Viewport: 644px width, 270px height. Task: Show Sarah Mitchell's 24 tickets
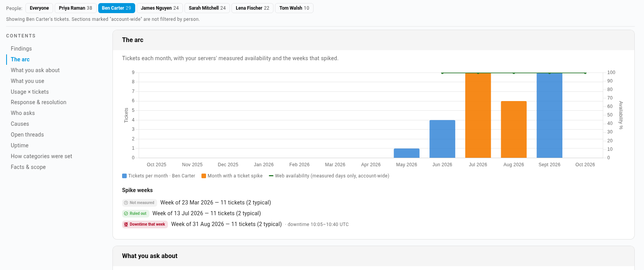pyautogui.click(x=207, y=8)
